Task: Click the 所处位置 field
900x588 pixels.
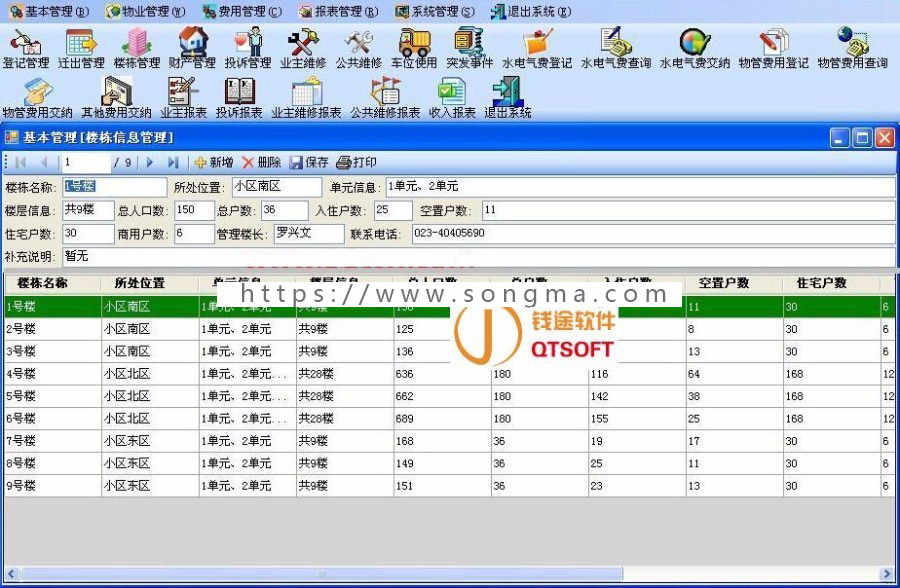Action: pos(277,187)
